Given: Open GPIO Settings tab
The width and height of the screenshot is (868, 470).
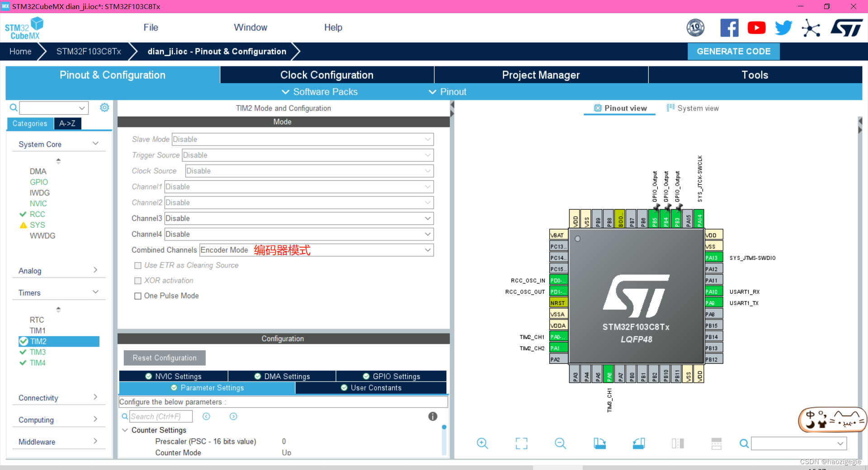Looking at the screenshot, I should click(x=392, y=376).
